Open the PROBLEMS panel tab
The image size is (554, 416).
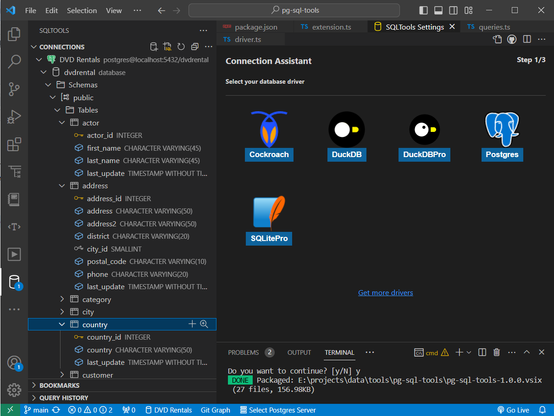(243, 352)
